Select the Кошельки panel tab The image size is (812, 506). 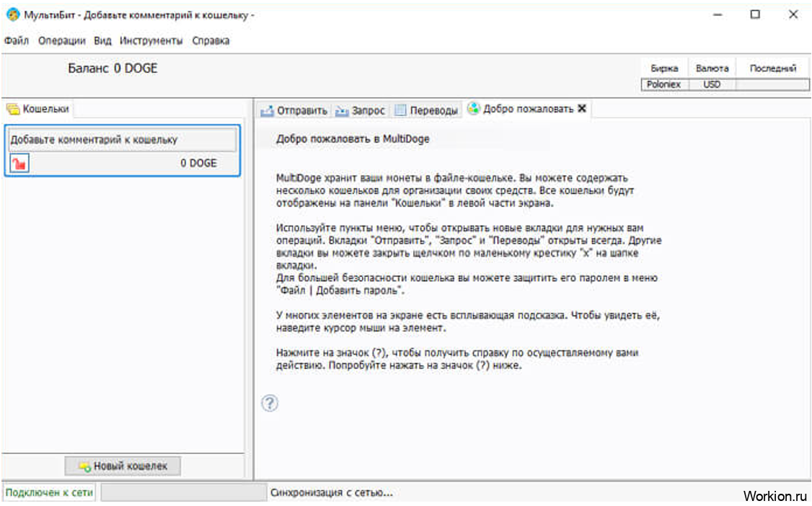pos(39,109)
